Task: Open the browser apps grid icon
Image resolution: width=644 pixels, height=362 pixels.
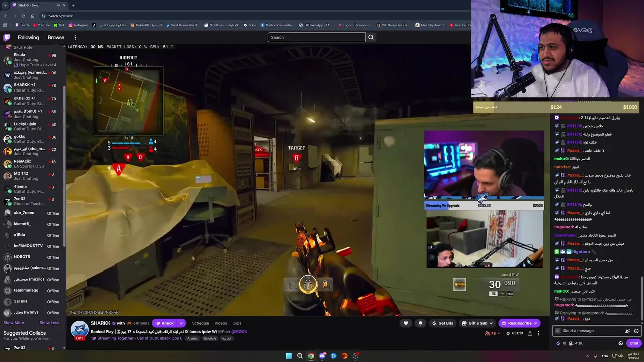Action: click(x=5, y=25)
